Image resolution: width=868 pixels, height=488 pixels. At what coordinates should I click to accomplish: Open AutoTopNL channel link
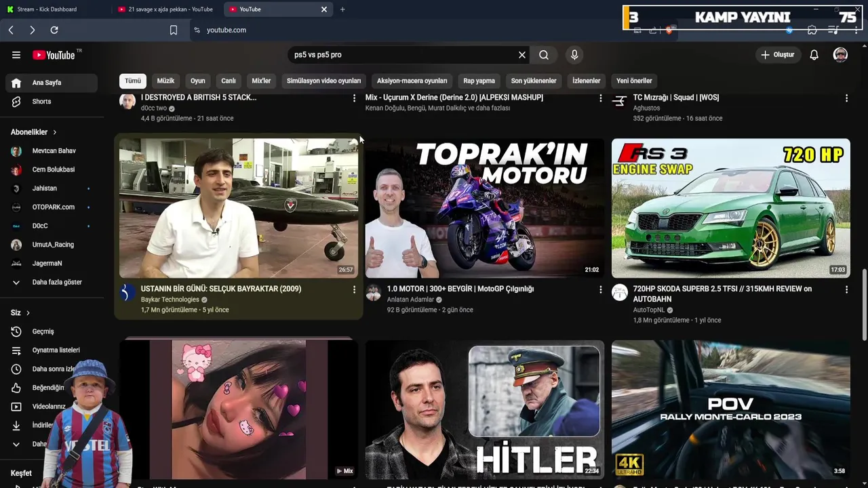point(649,310)
